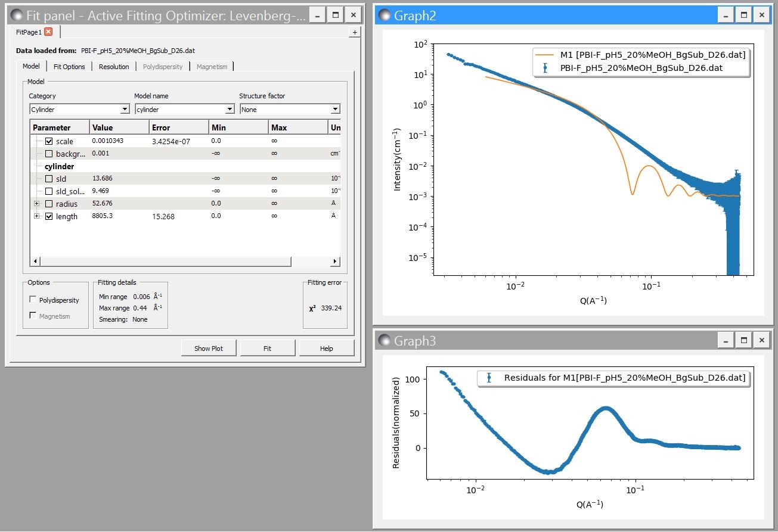Close the Graph3 window
Image resolution: width=778 pixels, height=532 pixels.
761,340
